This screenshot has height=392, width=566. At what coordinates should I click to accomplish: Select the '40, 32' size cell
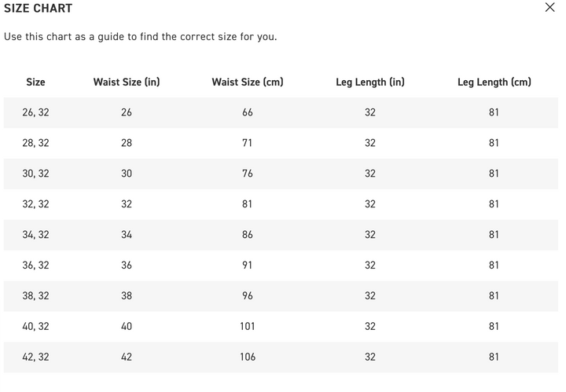tap(35, 327)
